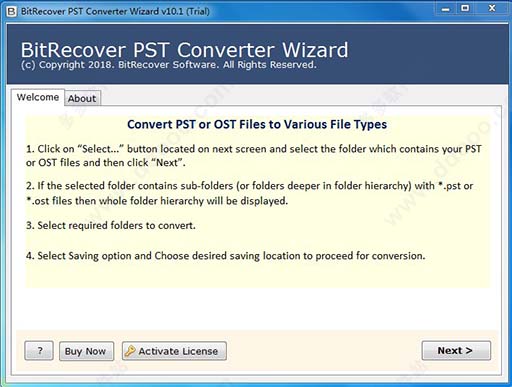Click step 1 instruction about the Select button
This screenshot has width=512, height=387.
254,156
